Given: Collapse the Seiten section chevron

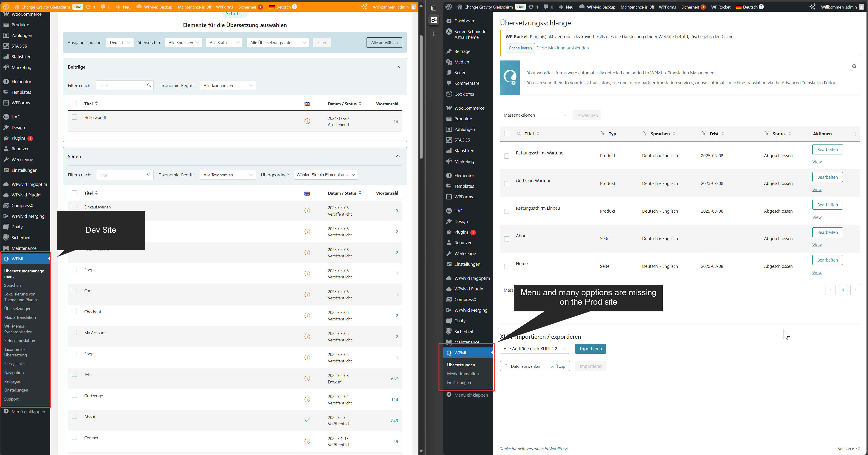Looking at the screenshot, I should pyautogui.click(x=398, y=156).
